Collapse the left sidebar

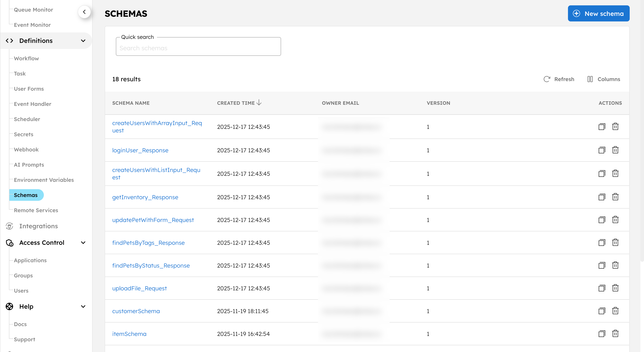84,12
